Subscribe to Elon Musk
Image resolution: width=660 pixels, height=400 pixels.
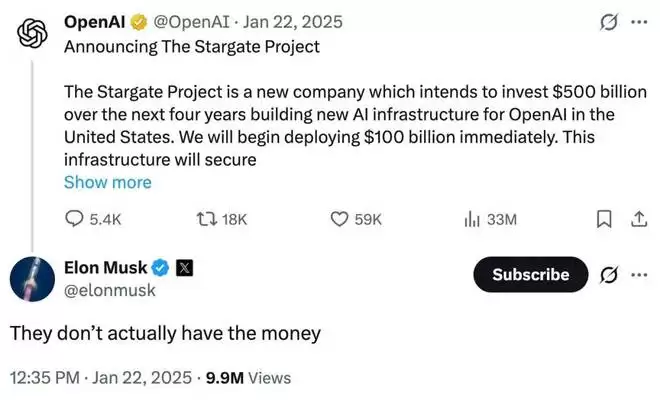click(530, 275)
